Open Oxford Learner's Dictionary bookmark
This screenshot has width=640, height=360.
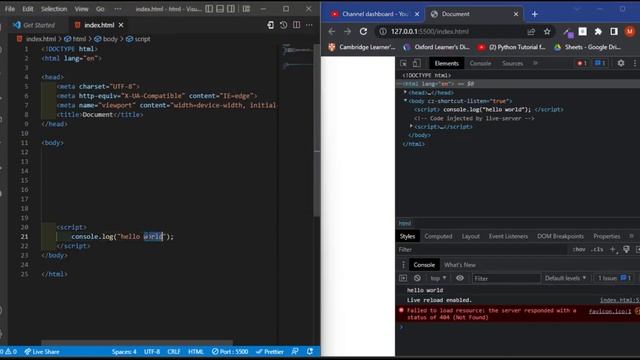[x=436, y=47]
